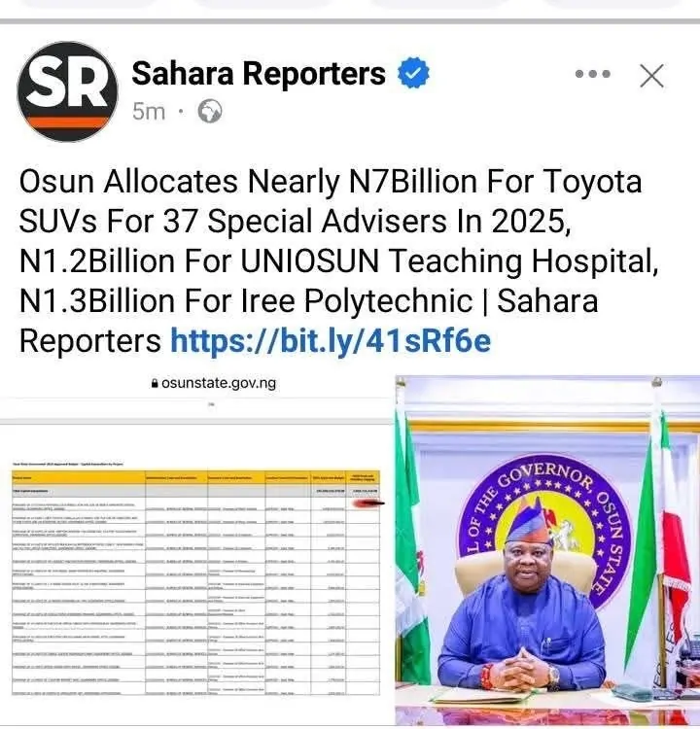Open the three-dot post options menu
The width and height of the screenshot is (700, 729).
click(592, 75)
